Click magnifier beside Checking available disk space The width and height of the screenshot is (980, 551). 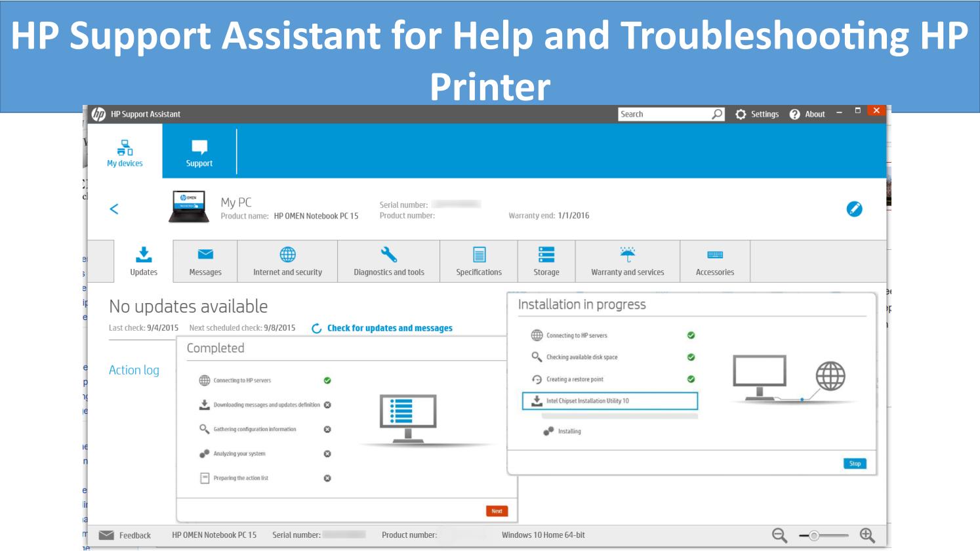(x=537, y=357)
